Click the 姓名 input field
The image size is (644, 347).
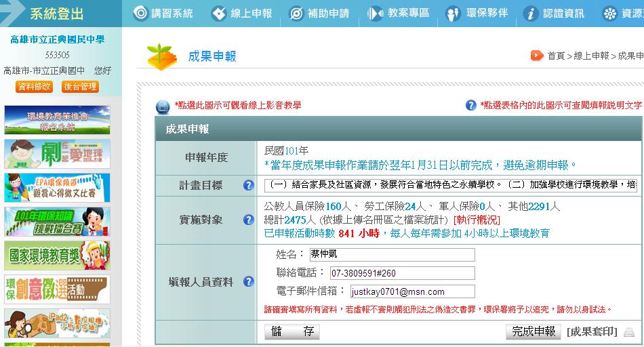392,255
